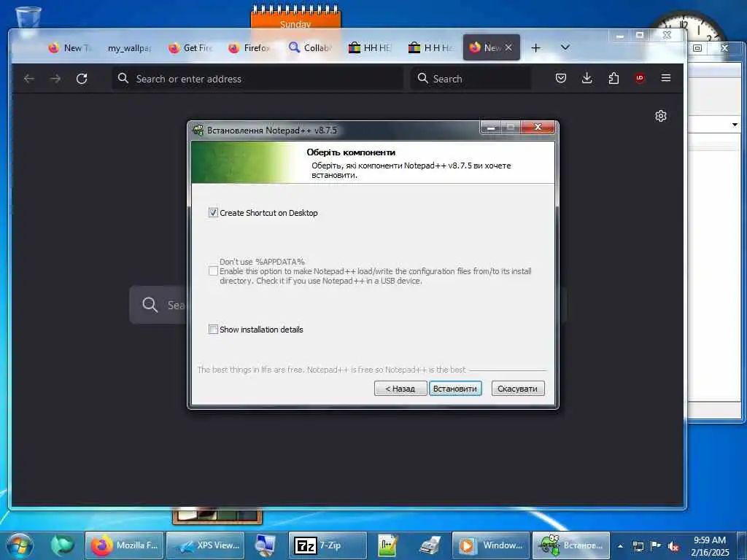Viewport: 747px width, 560px height.
Task: Switch to the Встановлення installer taskbar button
Action: [570, 545]
